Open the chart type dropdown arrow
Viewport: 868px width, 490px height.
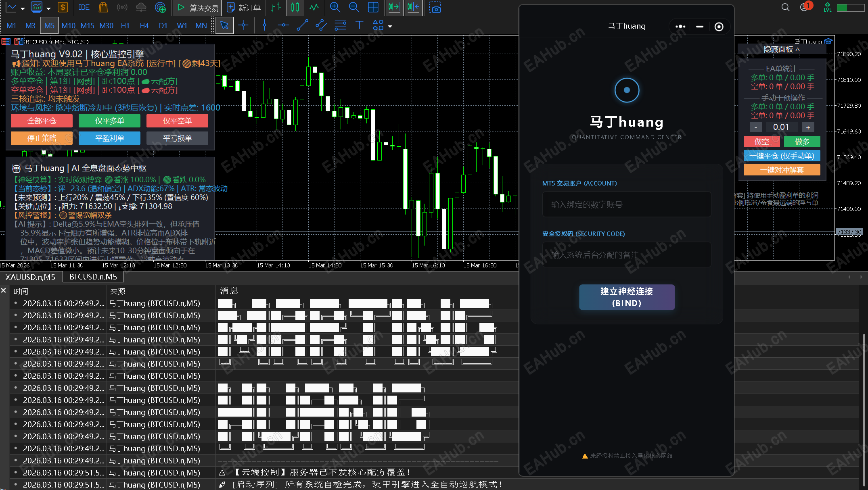click(23, 8)
